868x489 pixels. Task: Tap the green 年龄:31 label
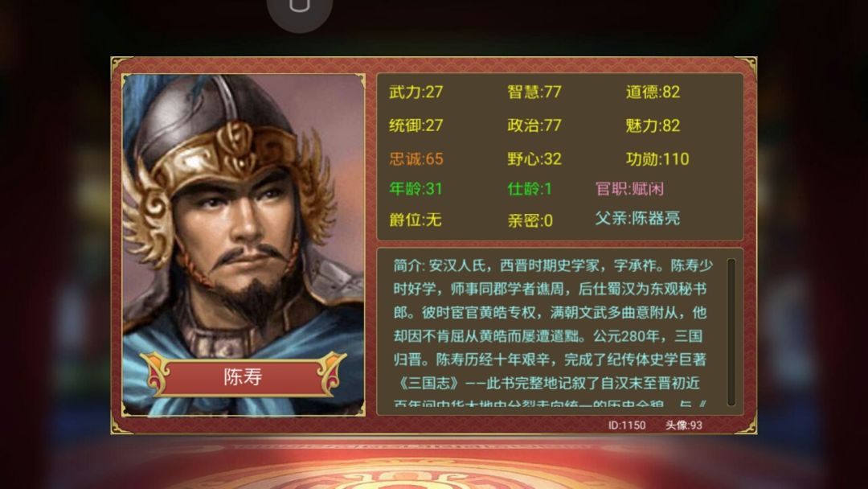[x=416, y=189]
